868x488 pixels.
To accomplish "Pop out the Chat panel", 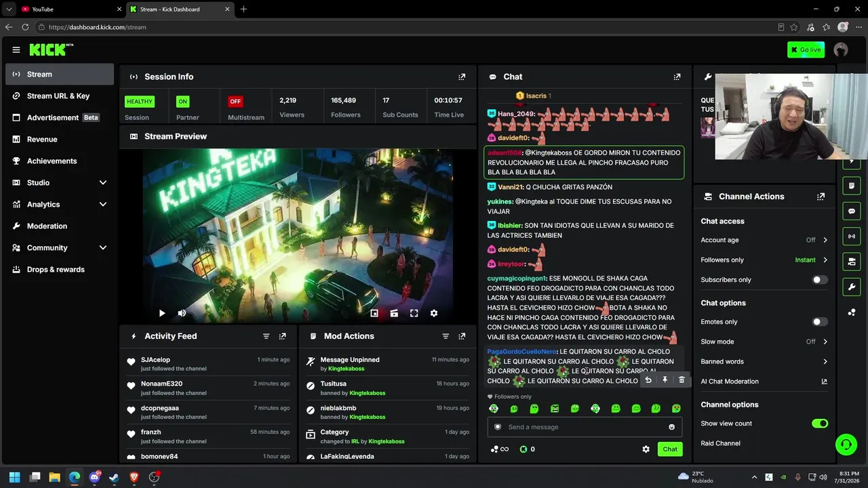I will point(677,77).
